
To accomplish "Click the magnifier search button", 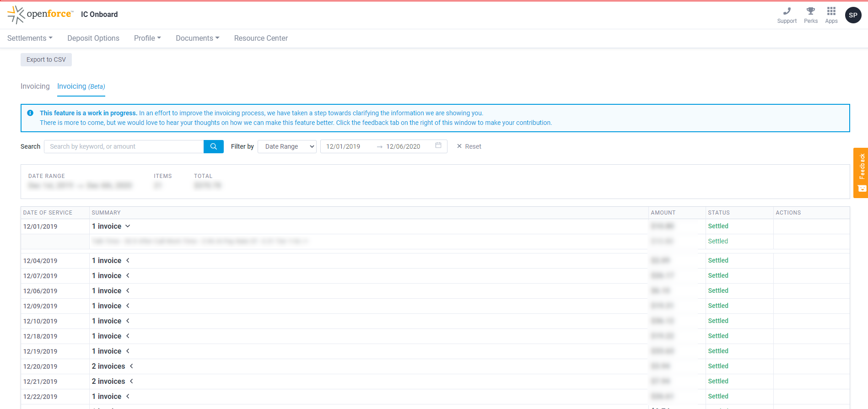I will [213, 146].
